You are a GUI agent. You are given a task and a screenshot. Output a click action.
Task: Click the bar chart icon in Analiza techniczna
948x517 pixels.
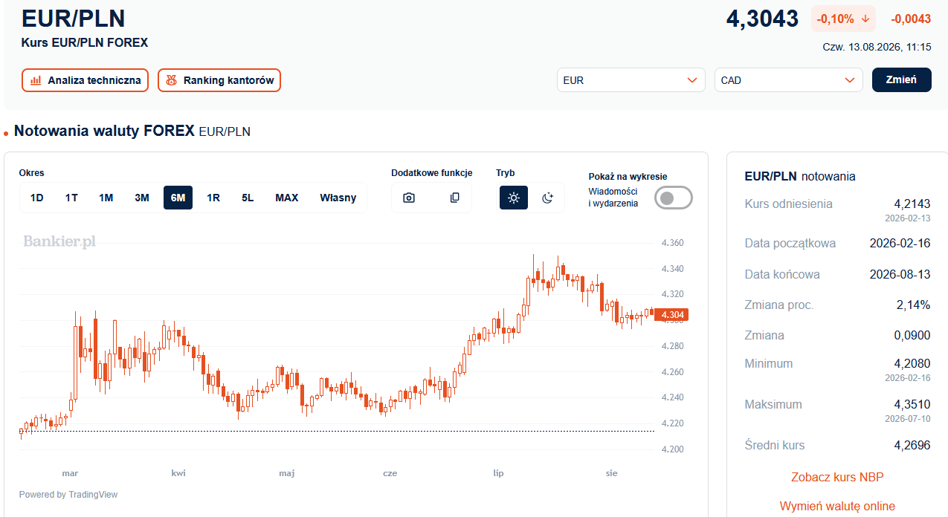click(x=36, y=80)
